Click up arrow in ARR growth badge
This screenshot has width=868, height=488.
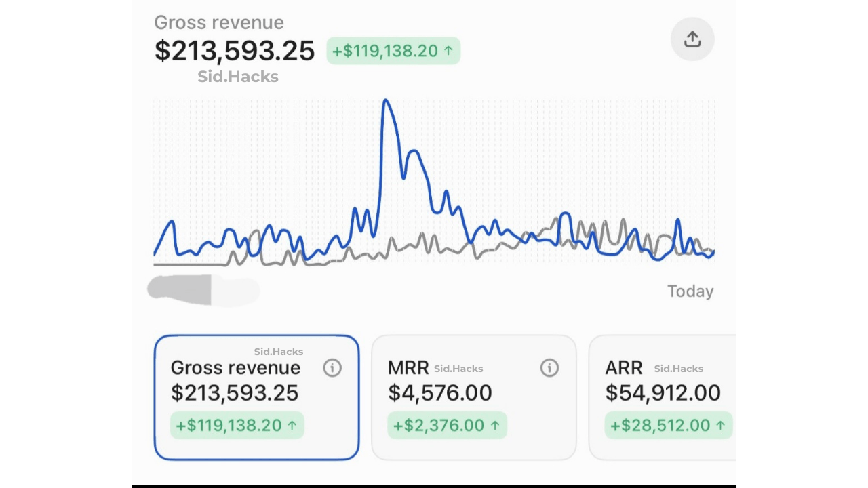(x=720, y=426)
